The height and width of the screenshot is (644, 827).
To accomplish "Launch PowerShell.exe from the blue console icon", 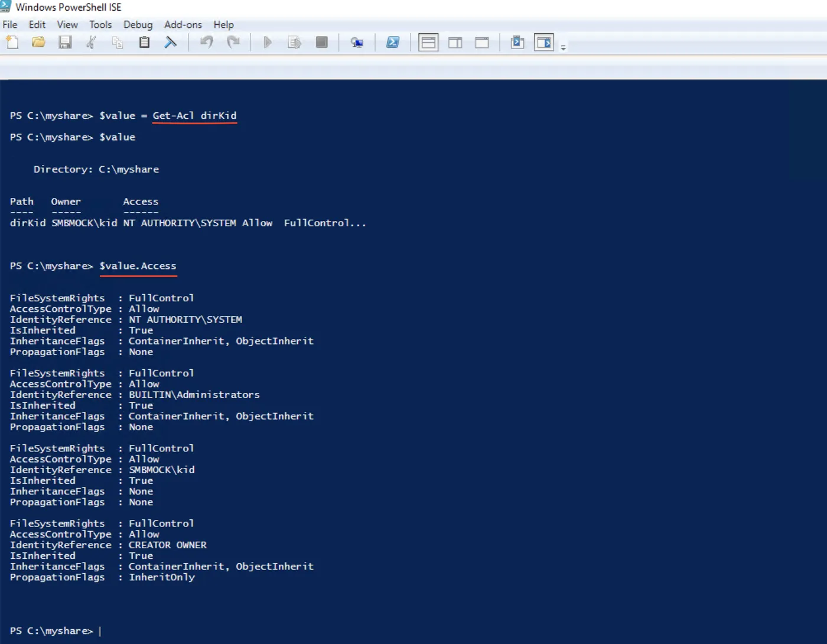I will (x=393, y=43).
